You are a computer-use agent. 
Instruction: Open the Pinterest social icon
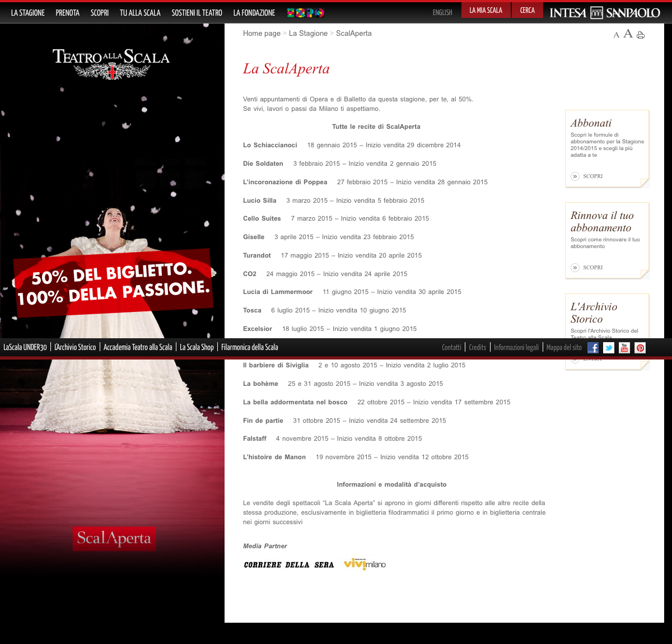pos(640,348)
